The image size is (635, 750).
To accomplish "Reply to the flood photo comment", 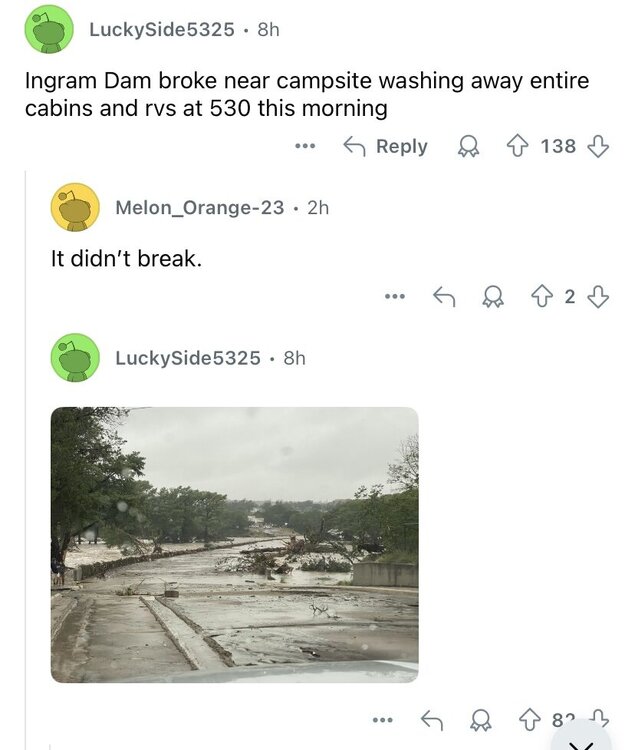I will (431, 718).
